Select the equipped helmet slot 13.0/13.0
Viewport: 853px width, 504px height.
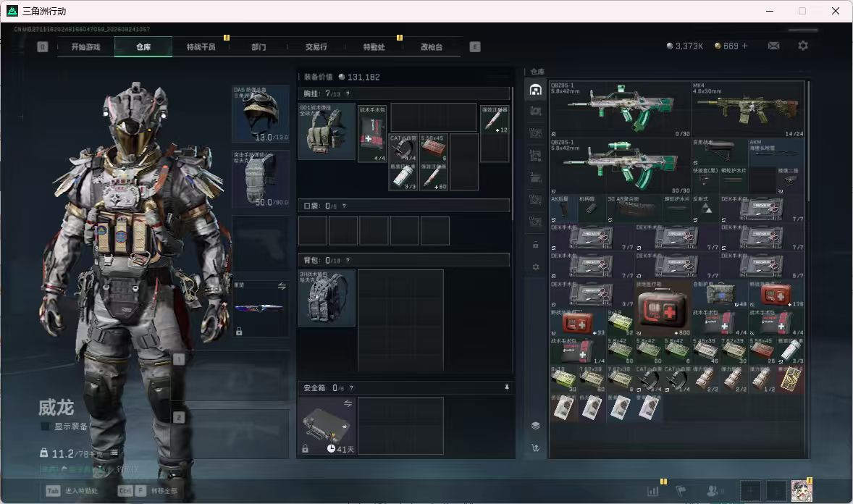[x=261, y=114]
